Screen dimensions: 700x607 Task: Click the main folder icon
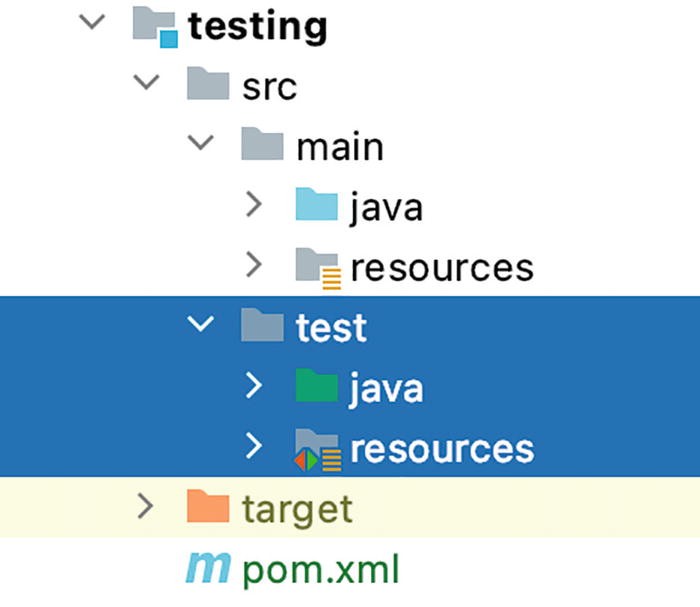click(x=262, y=143)
